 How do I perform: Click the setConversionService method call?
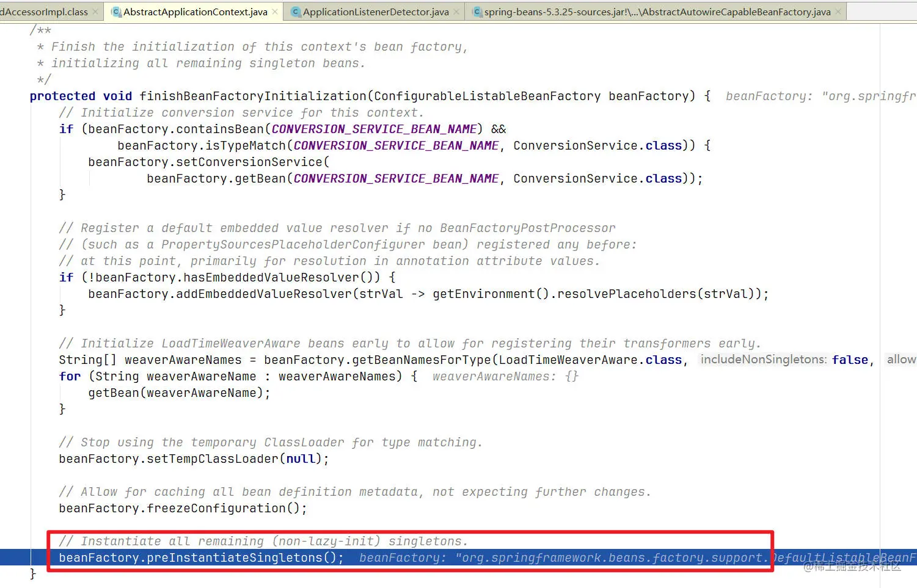pos(249,162)
